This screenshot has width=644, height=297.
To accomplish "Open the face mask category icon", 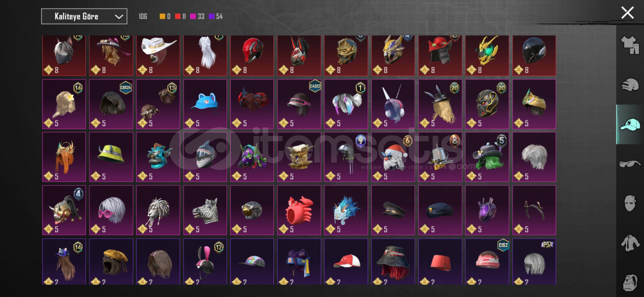I will coord(630,204).
